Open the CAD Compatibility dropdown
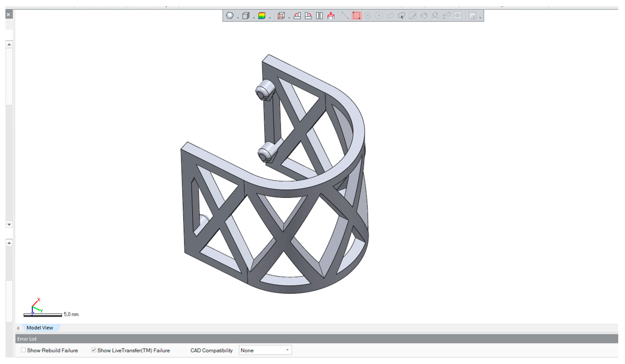This screenshot has height=364, width=625. pyautogui.click(x=265, y=350)
